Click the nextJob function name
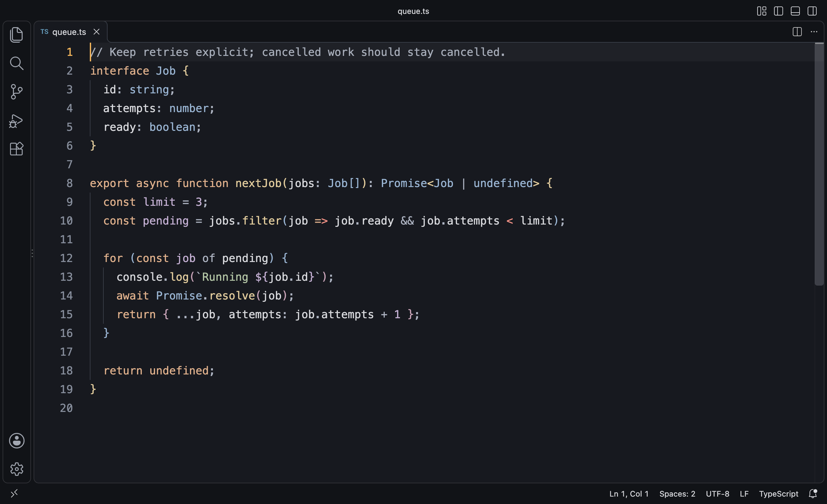827x504 pixels. click(x=258, y=183)
